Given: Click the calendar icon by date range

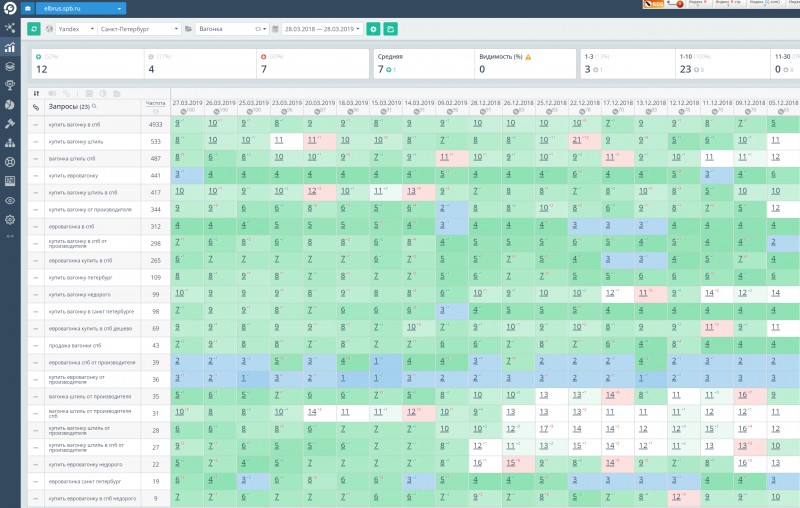Looking at the screenshot, I should pyautogui.click(x=275, y=29).
